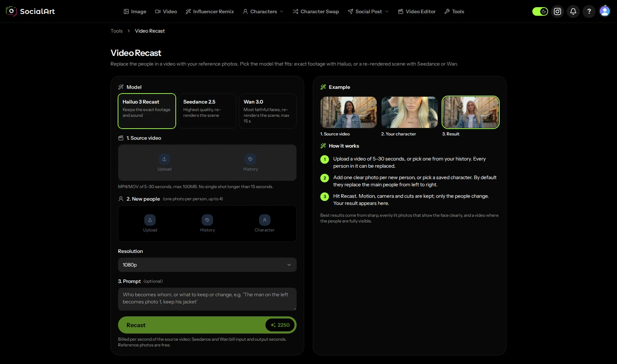Expand the Characters menu chevron
Viewport: 617px width, 364px height.
tap(282, 11)
